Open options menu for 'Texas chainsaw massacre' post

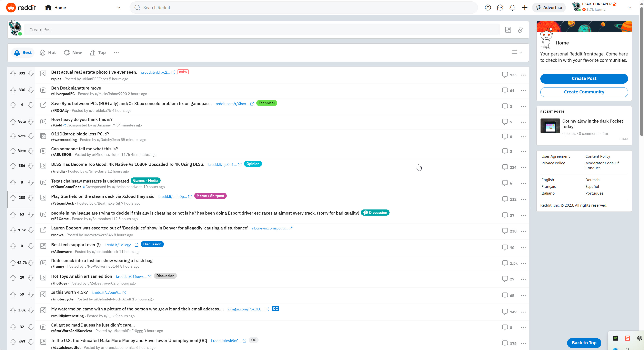click(x=523, y=183)
